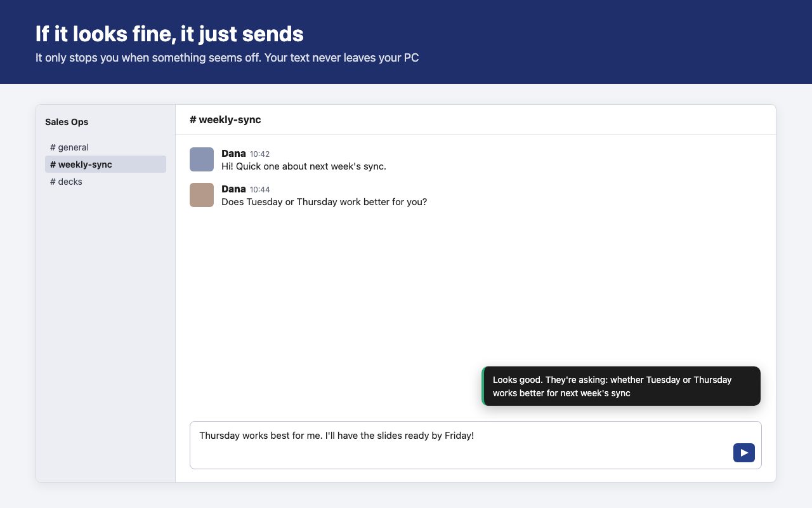Click the message "Hi! Quick one about next week's sync."

(x=304, y=166)
